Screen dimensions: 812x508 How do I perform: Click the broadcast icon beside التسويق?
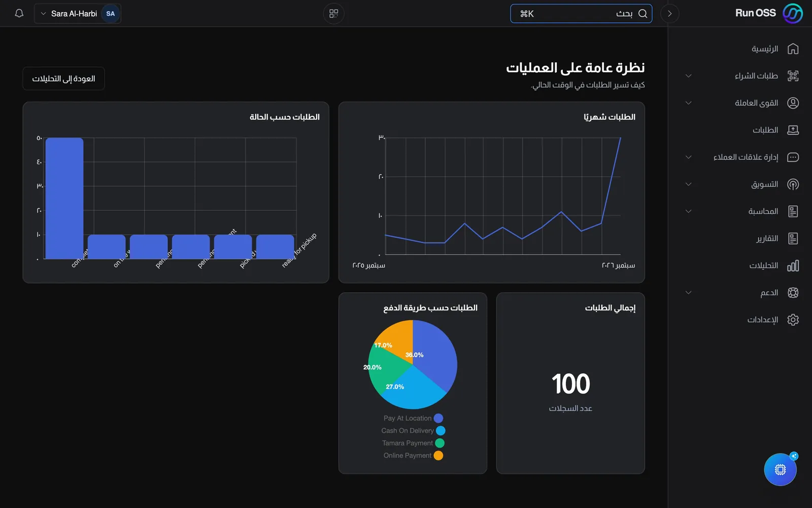pos(793,184)
